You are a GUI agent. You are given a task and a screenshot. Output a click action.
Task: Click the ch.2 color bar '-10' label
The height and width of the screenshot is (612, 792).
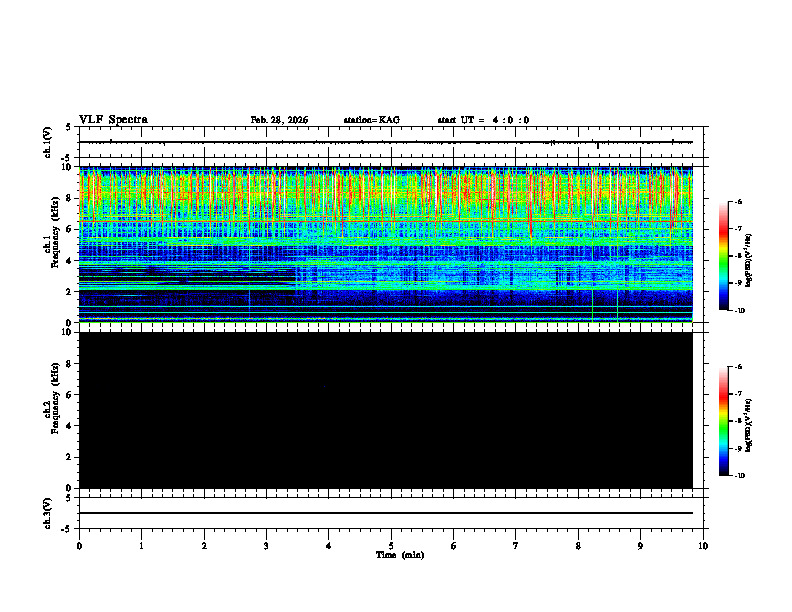coord(738,476)
